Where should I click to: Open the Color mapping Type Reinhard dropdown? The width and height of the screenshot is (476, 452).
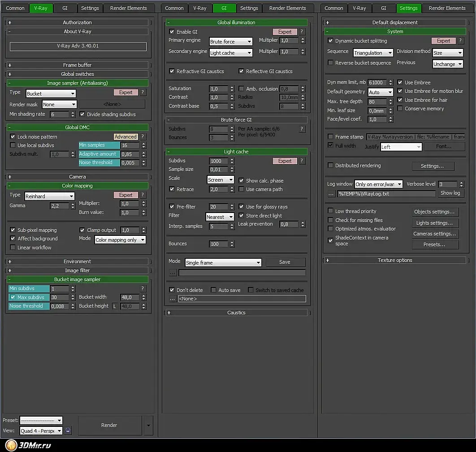(x=49, y=196)
